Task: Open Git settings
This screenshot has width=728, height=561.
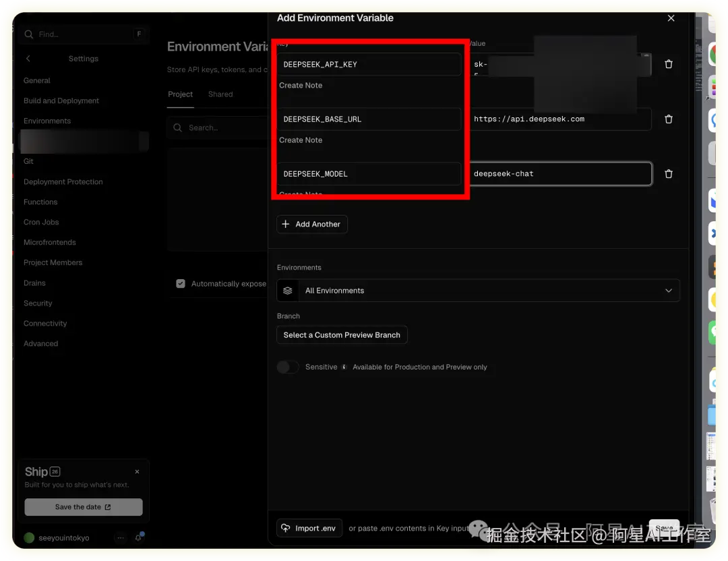Action: (28, 161)
